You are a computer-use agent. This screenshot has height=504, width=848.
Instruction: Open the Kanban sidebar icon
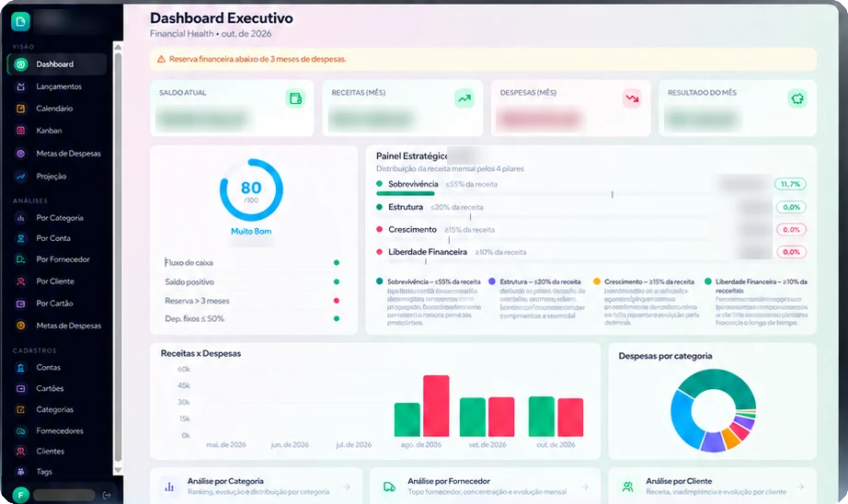click(x=20, y=131)
